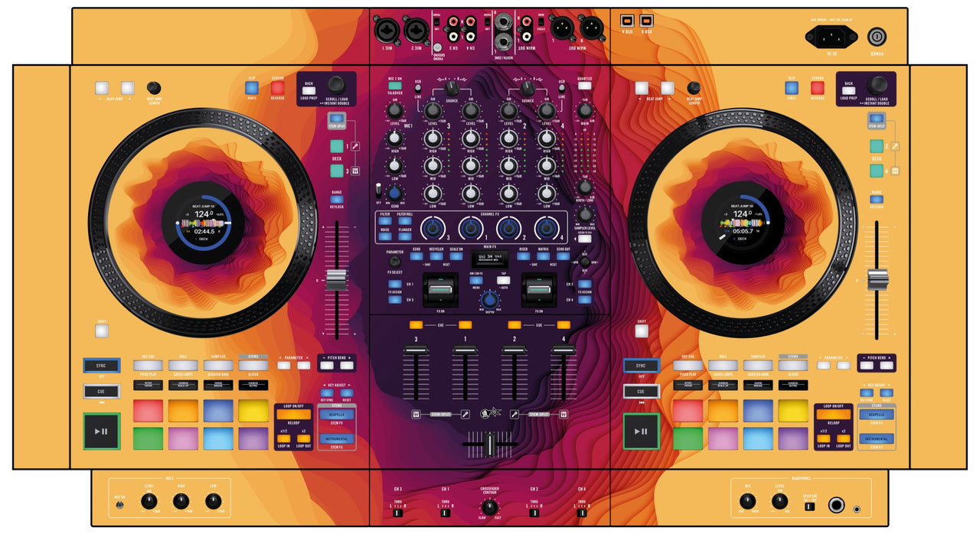The image size is (980, 534).
Task: Tap the right deck CUE button
Action: pos(641,392)
